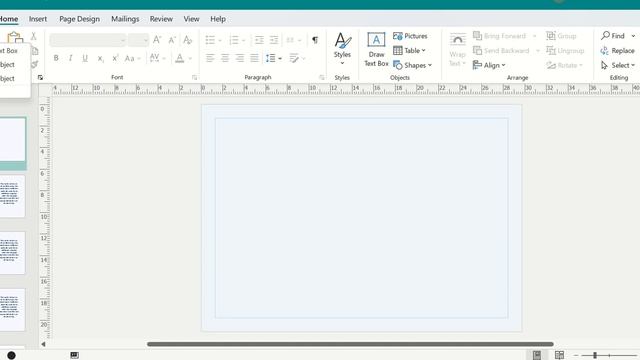Insert Pictures from Objects group
Screen dimensions: 640x360
(410, 36)
